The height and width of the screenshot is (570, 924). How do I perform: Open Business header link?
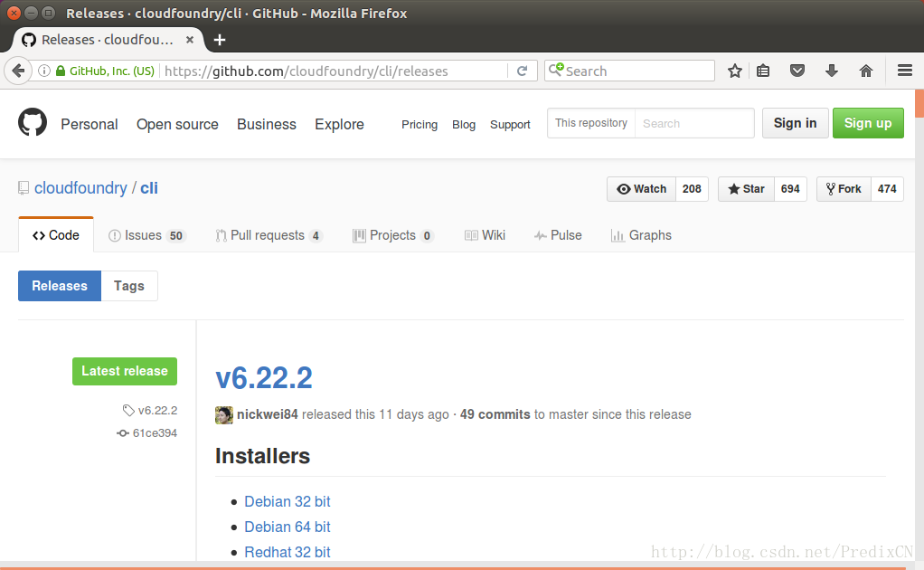pos(267,124)
